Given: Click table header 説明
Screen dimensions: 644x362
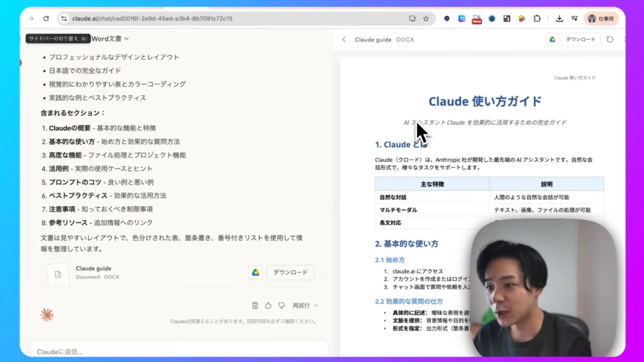Looking at the screenshot, I should pos(547,184).
